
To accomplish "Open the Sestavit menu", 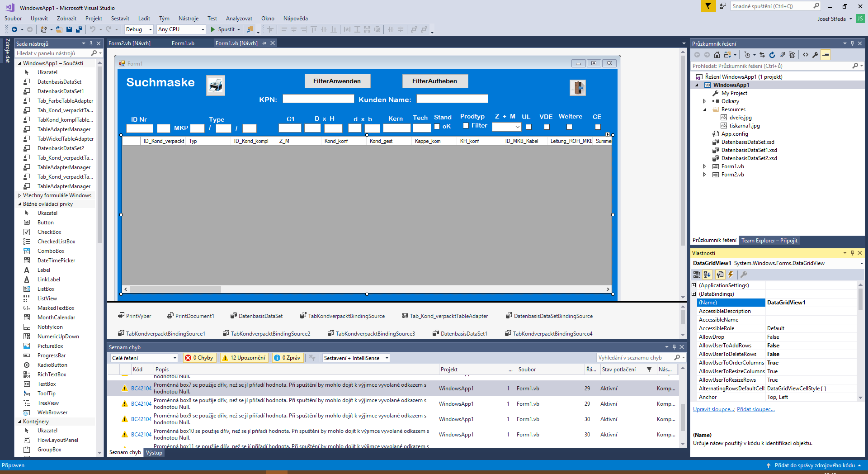I will pyautogui.click(x=120, y=19).
